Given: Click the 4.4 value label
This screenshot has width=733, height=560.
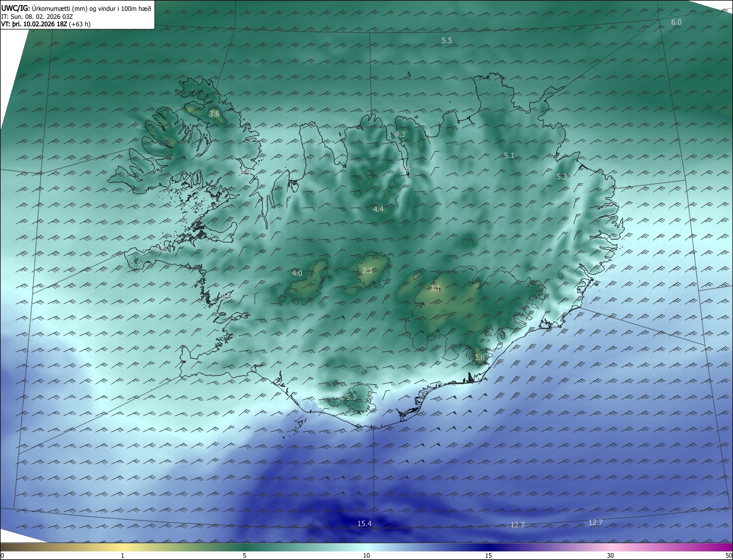Looking at the screenshot, I should pyautogui.click(x=379, y=210).
